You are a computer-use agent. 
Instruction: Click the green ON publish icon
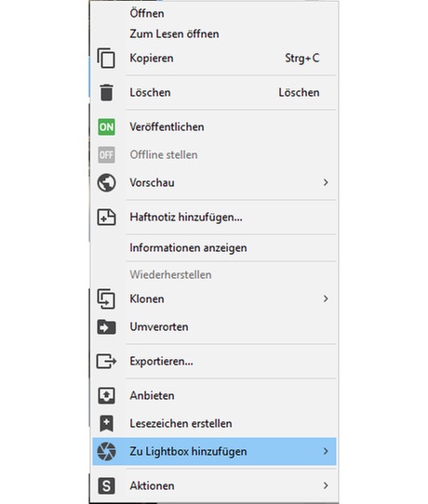click(x=106, y=127)
